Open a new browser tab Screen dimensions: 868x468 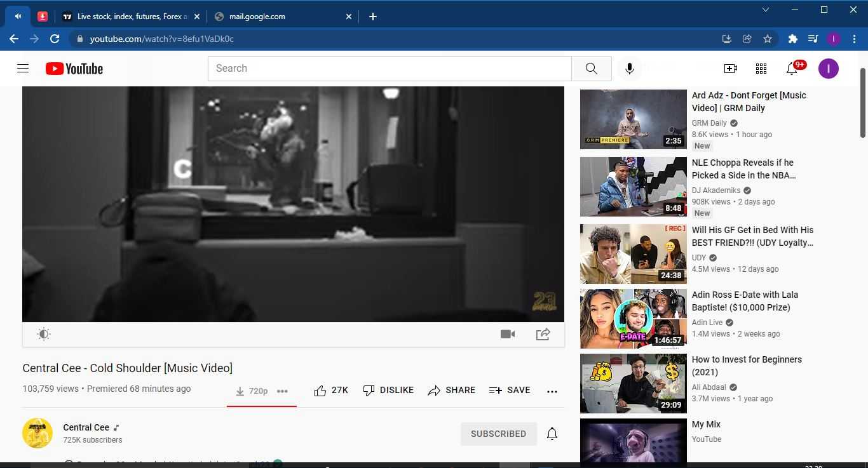pos(373,17)
